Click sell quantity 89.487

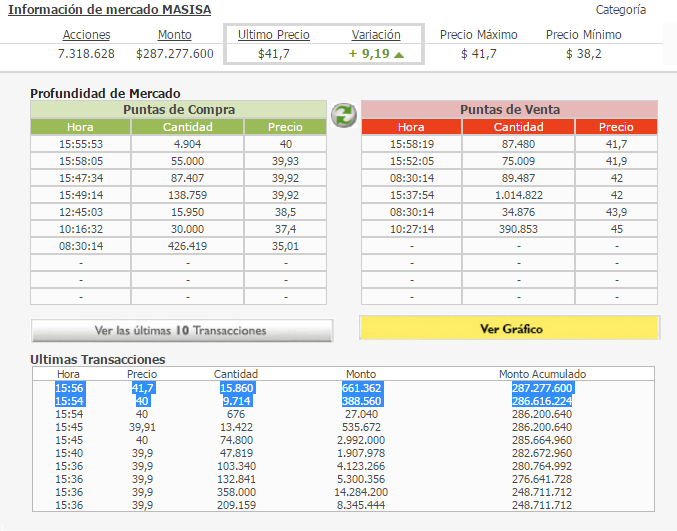(x=518, y=178)
